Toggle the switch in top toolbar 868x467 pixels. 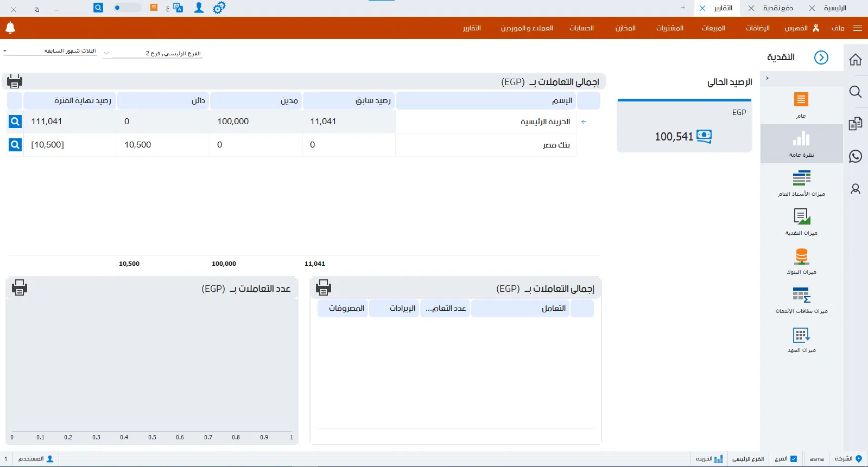coord(126,8)
